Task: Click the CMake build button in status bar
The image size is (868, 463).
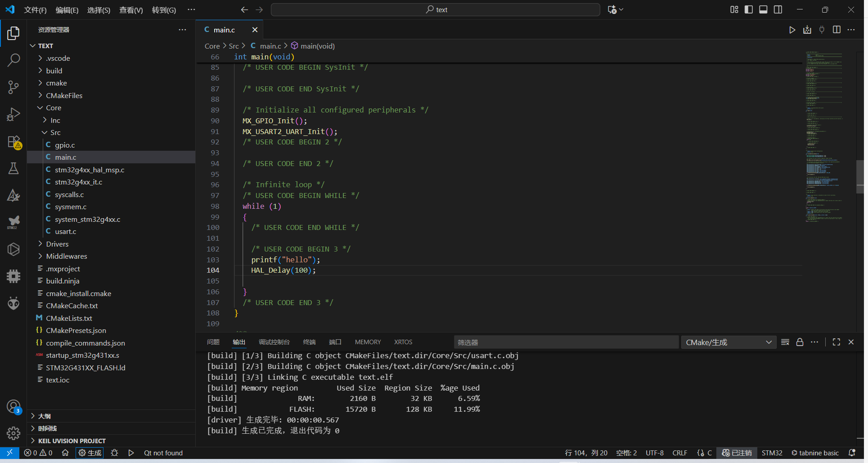Action: (90, 453)
